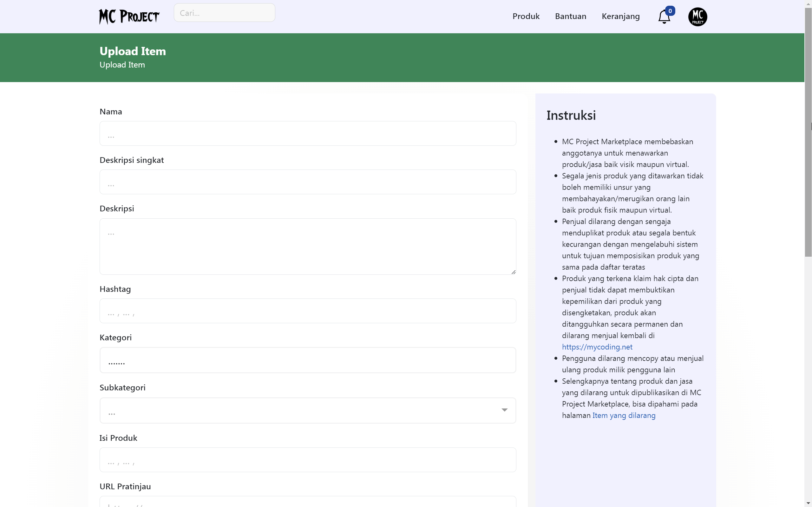Click the Nama input field
This screenshot has width=812, height=507.
[307, 133]
